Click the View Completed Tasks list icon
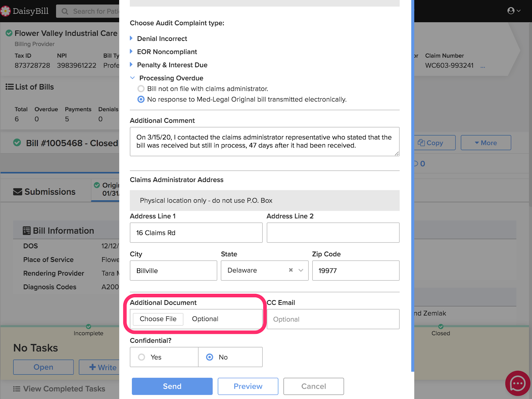This screenshot has height=399, width=532. (x=17, y=389)
